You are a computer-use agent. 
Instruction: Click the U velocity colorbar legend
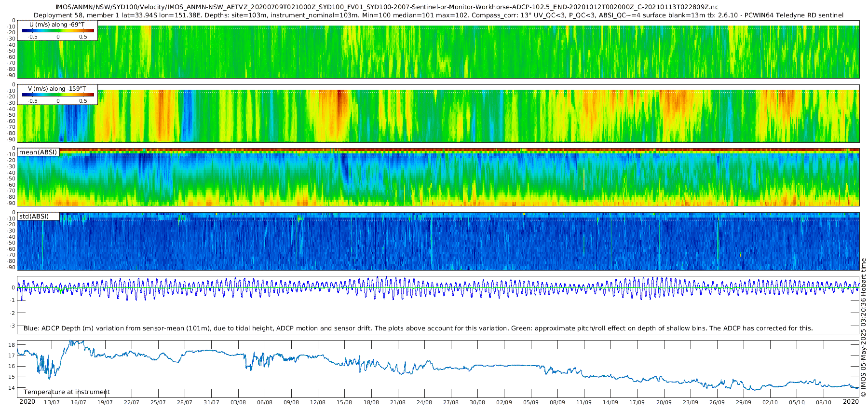coord(58,31)
